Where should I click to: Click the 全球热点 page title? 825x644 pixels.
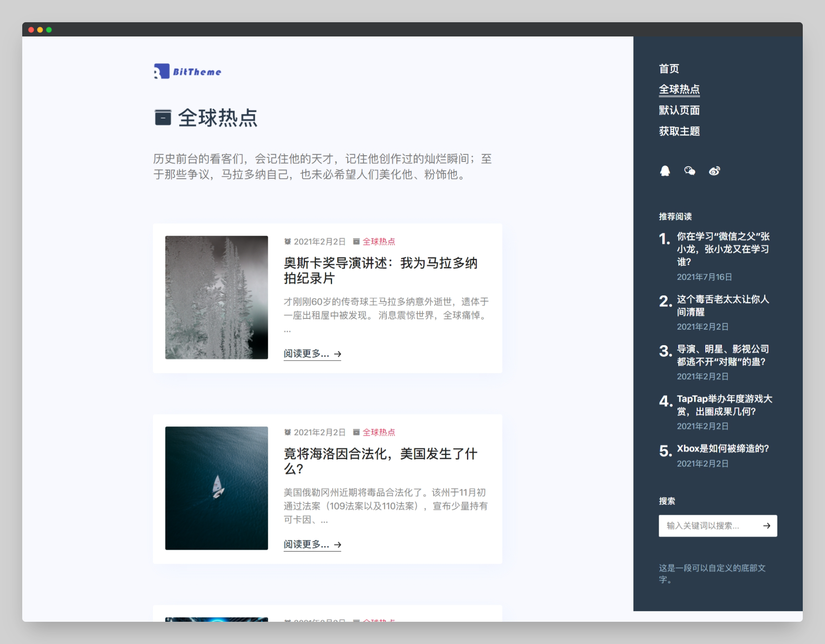218,118
